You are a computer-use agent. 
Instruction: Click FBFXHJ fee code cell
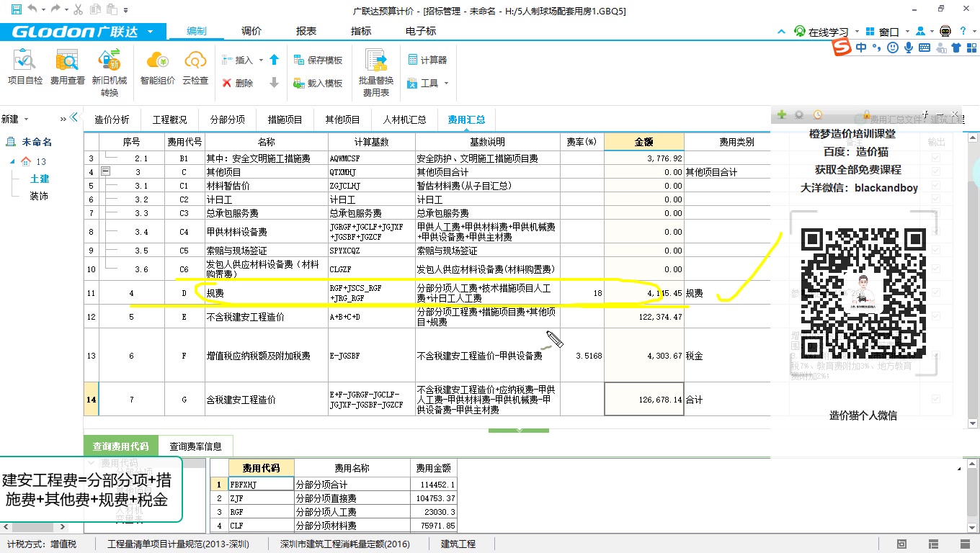pyautogui.click(x=261, y=485)
